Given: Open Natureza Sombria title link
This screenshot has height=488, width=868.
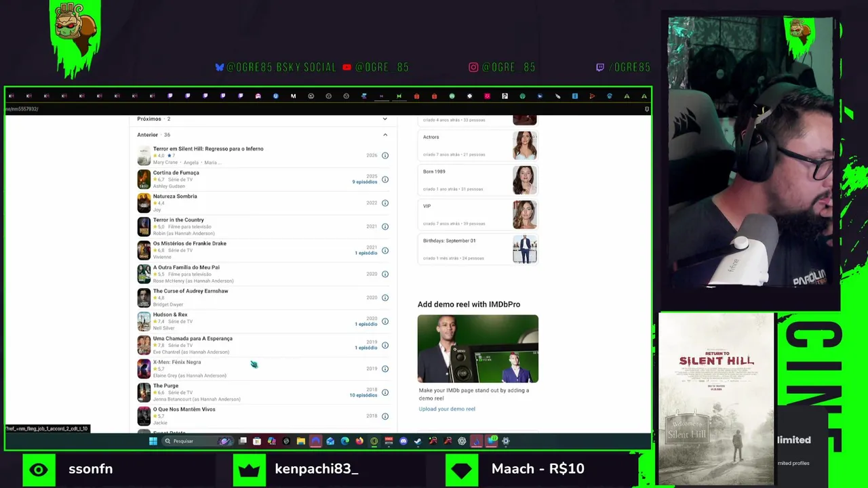Looking at the screenshot, I should [175, 196].
